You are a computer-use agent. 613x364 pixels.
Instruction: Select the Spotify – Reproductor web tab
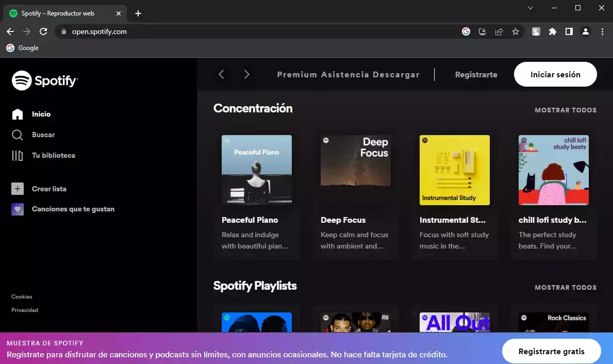click(x=65, y=13)
